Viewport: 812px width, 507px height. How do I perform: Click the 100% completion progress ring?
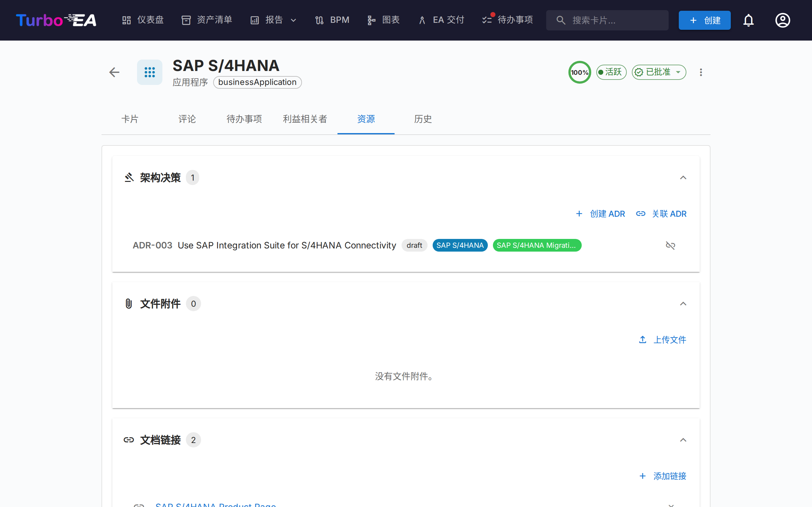click(x=580, y=72)
